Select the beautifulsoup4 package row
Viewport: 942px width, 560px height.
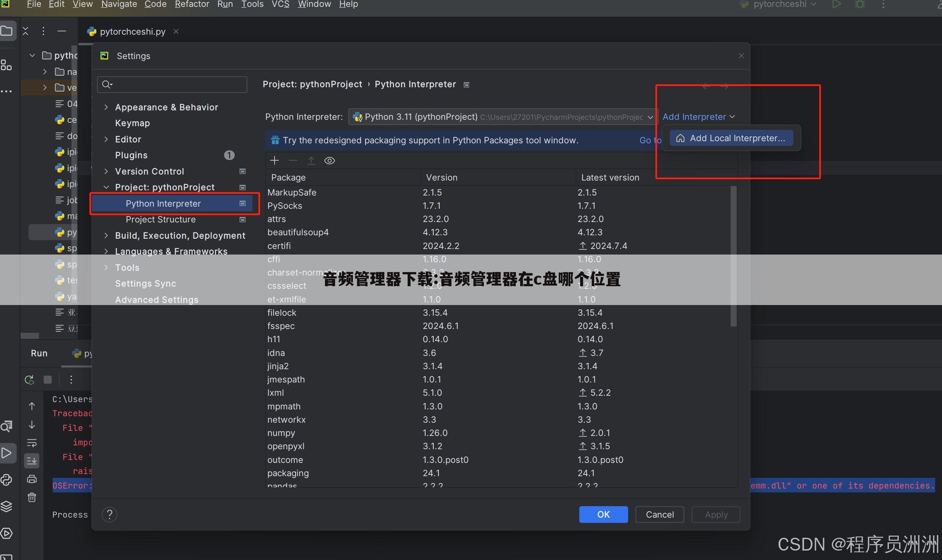[498, 232]
